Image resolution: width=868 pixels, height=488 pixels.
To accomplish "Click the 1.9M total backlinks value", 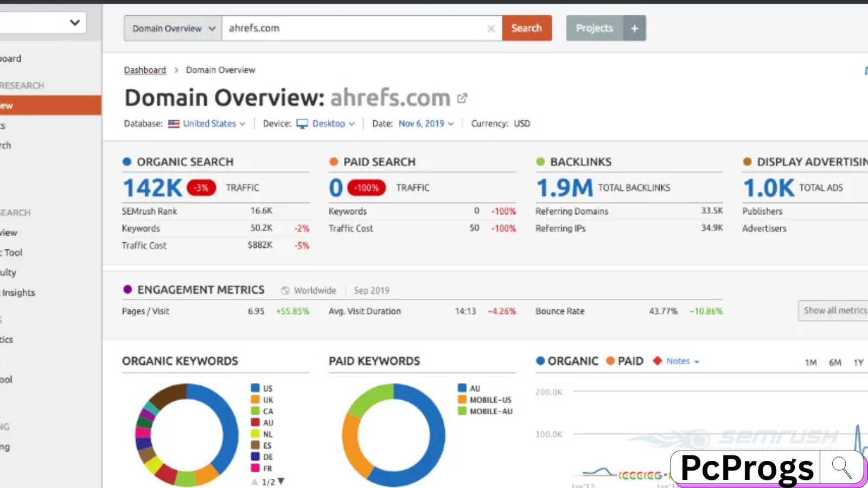I will 564,188.
